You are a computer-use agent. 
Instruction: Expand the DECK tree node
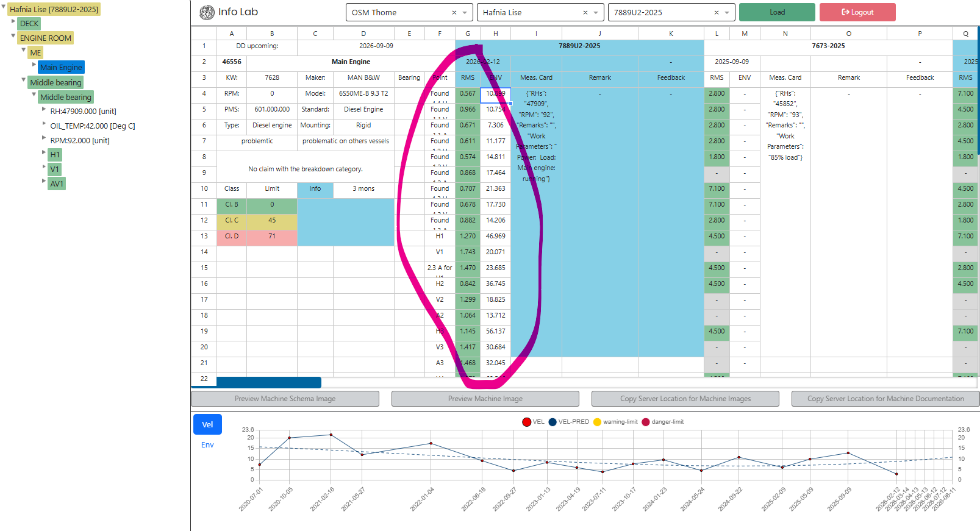(x=13, y=21)
